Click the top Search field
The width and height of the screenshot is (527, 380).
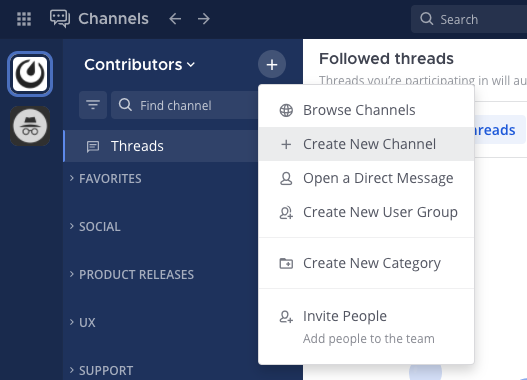[x=469, y=19]
